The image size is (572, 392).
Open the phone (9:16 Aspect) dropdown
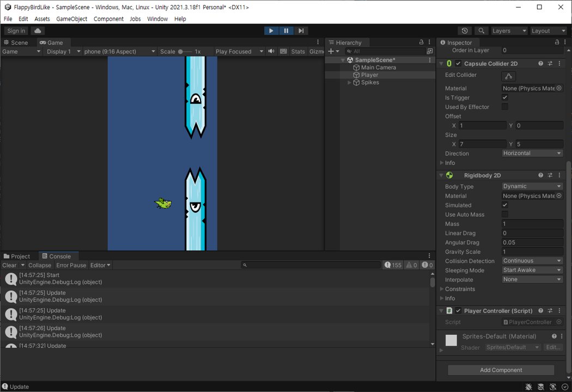coord(120,51)
